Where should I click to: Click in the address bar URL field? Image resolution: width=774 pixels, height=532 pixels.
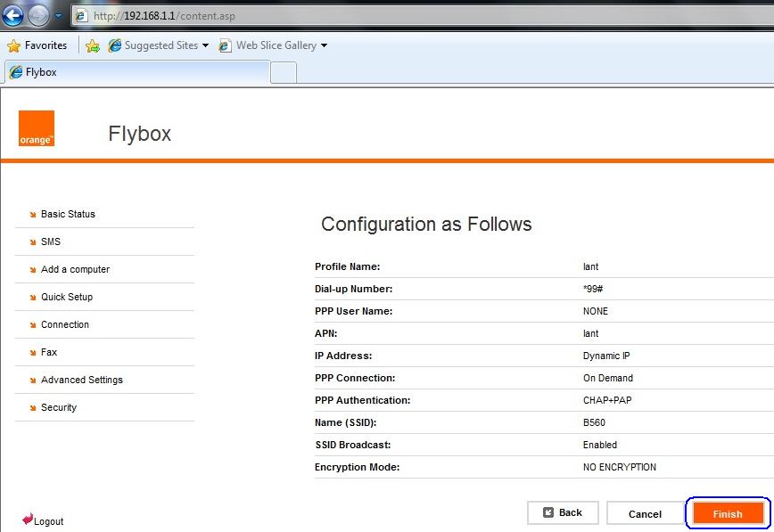pyautogui.click(x=424, y=16)
